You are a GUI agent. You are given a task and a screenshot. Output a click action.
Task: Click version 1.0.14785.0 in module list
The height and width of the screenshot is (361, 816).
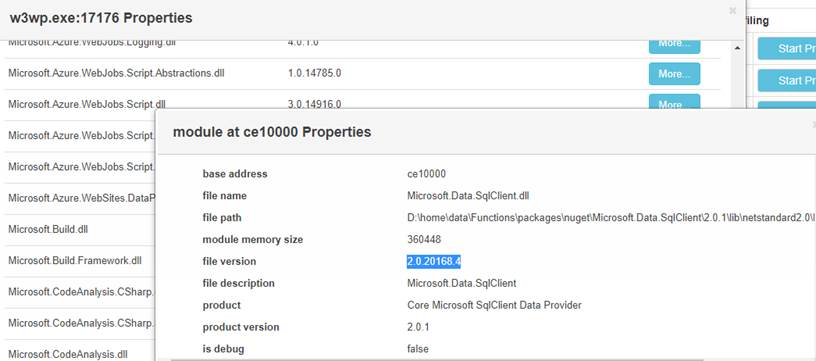pyautogui.click(x=314, y=73)
